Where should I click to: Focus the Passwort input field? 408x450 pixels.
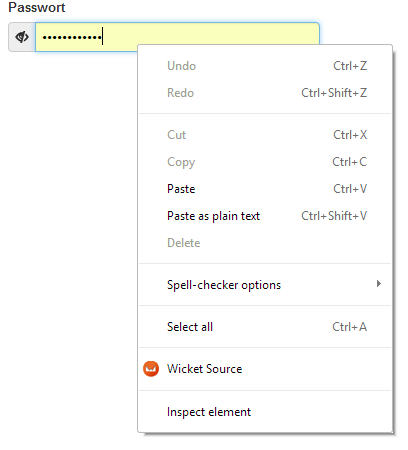point(177,37)
